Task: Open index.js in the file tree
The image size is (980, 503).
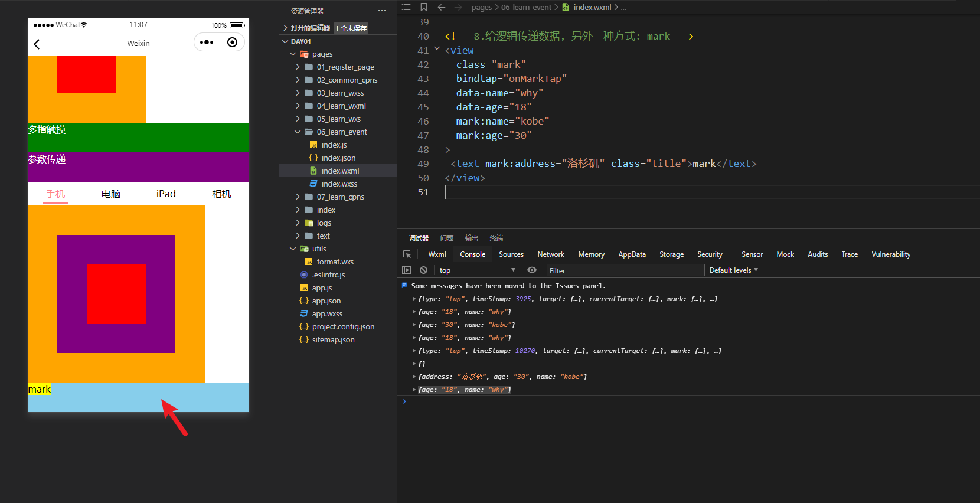Action: [x=334, y=145]
